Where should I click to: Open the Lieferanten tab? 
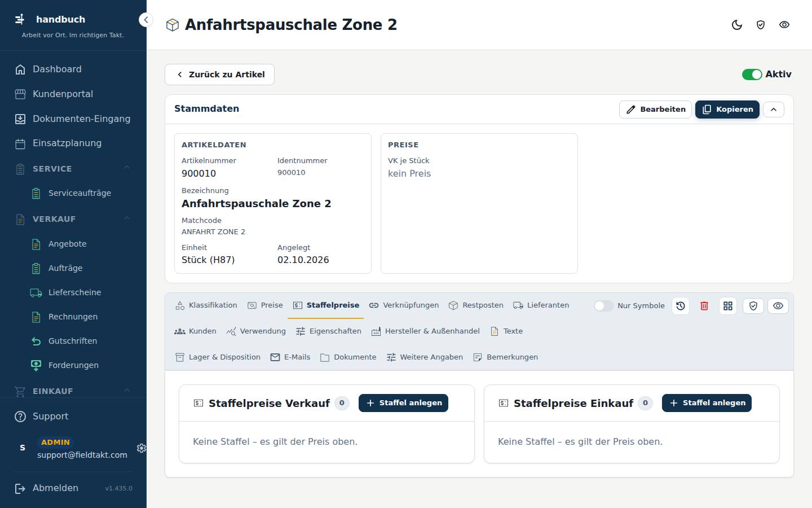point(541,305)
